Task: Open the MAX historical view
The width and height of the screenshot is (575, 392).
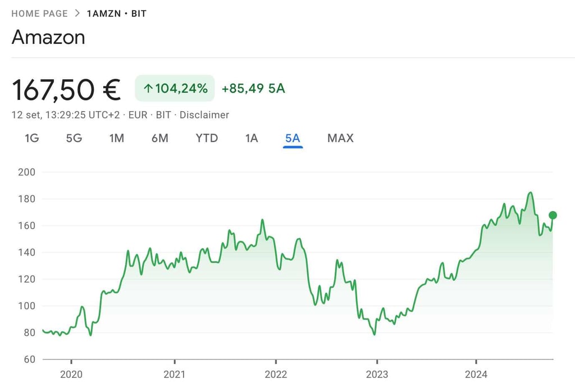Action: tap(340, 138)
